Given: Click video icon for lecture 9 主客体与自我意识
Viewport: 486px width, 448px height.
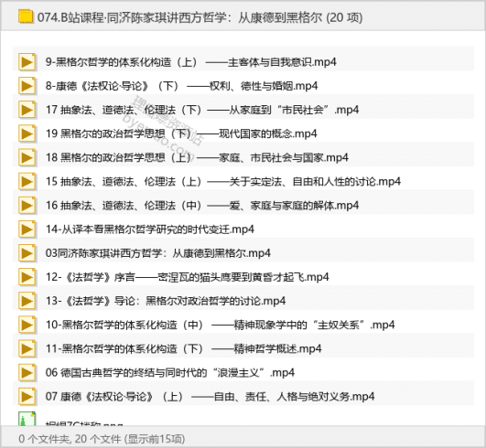Looking at the screenshot, I should click(27, 62).
